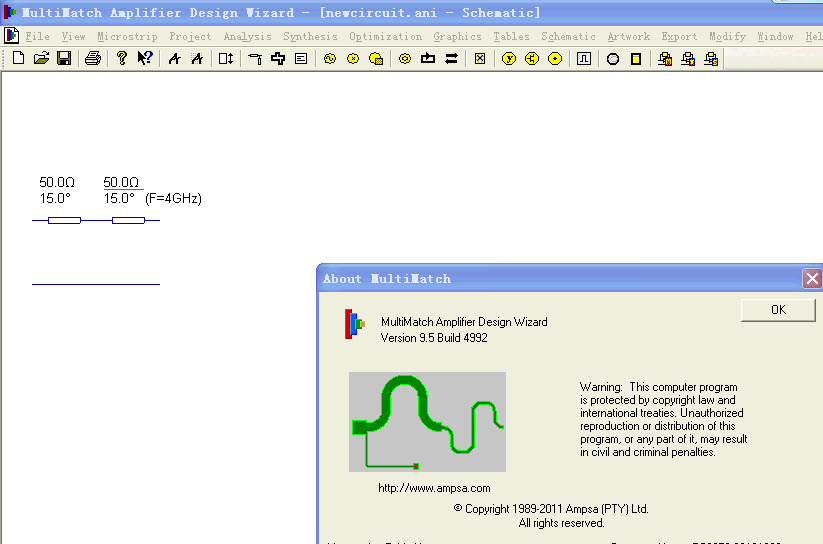Click the MultiMatch logo in the About dialog

pyautogui.click(x=354, y=324)
